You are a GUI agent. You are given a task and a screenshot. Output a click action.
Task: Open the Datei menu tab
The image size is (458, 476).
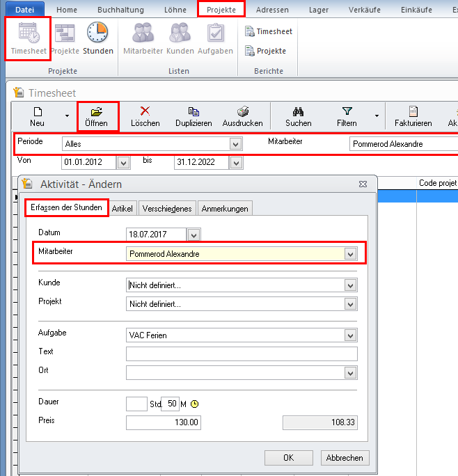coord(24,10)
